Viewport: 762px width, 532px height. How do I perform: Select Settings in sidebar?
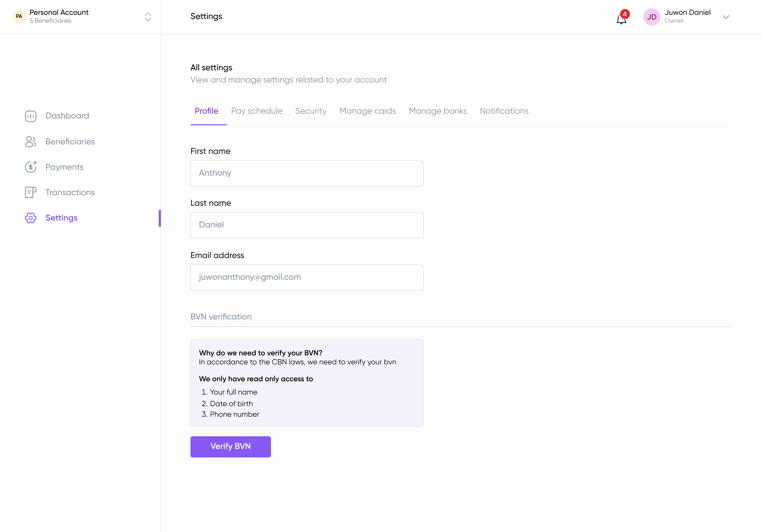61,218
